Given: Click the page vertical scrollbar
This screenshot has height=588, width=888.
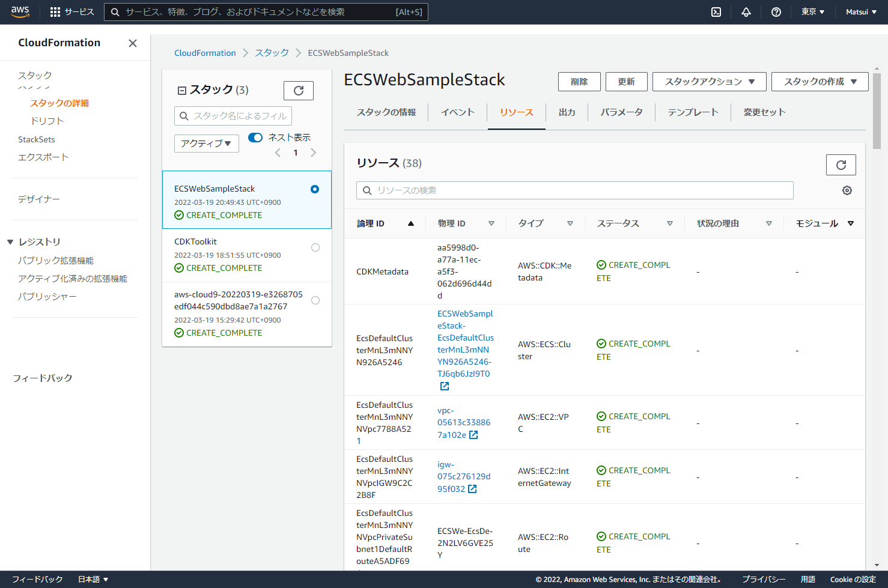Looking at the screenshot, I should coord(877,111).
